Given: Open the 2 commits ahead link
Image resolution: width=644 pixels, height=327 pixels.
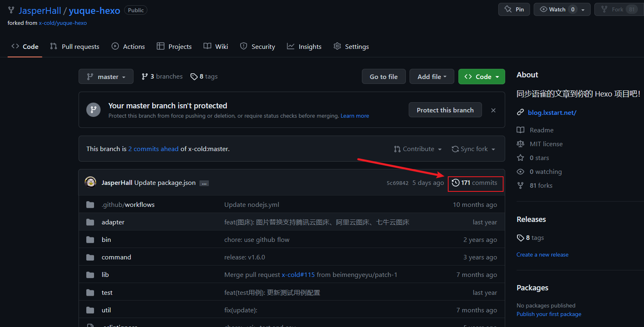Looking at the screenshot, I should [153, 149].
